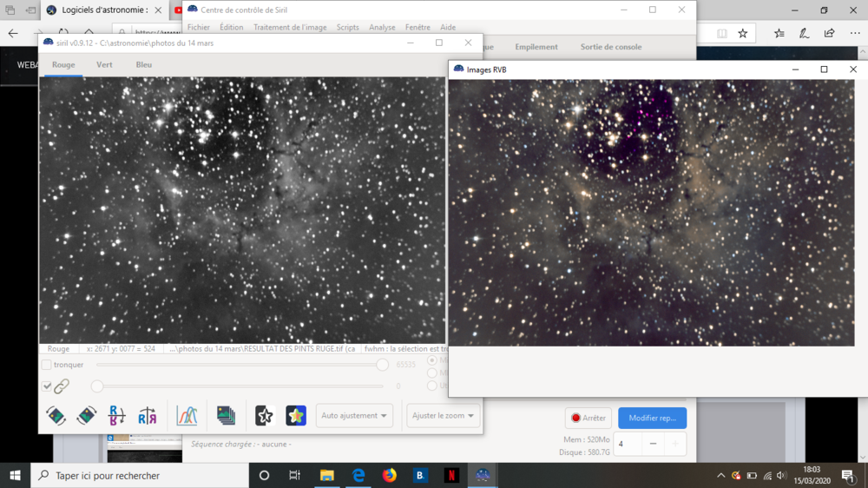Open the histogram transformation tool
Image resolution: width=868 pixels, height=488 pixels.
[187, 415]
